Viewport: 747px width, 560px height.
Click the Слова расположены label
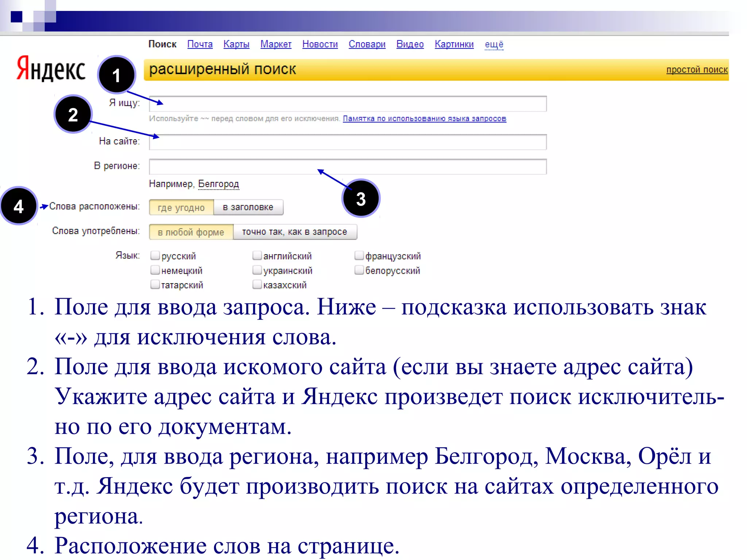pos(94,206)
